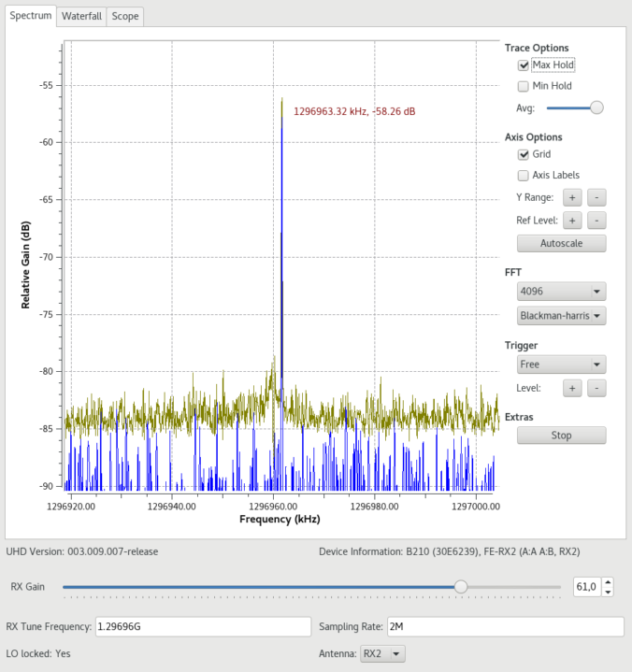The height and width of the screenshot is (672, 632).
Task: Lower the Trigger Level with minus
Action: pyautogui.click(x=597, y=388)
